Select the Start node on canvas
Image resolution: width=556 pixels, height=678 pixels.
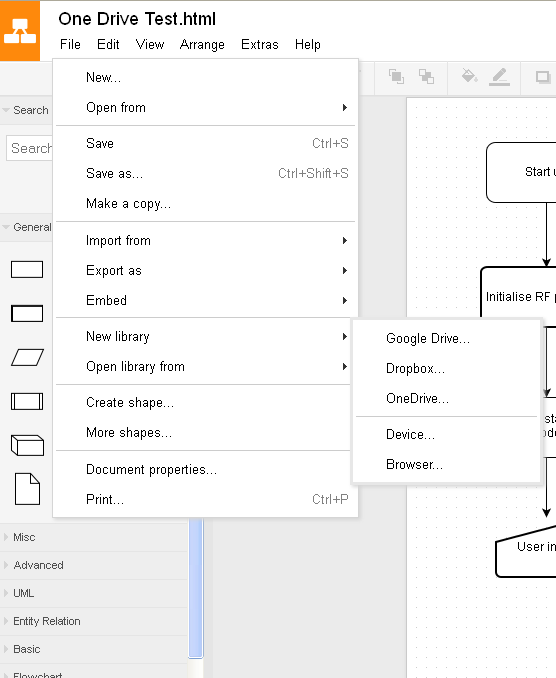point(521,172)
